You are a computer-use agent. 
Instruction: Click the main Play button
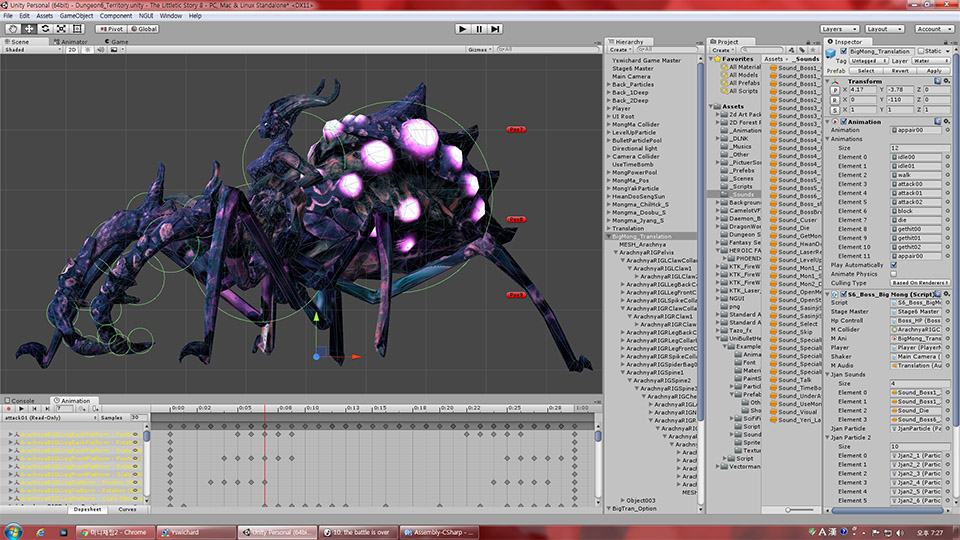[x=463, y=29]
